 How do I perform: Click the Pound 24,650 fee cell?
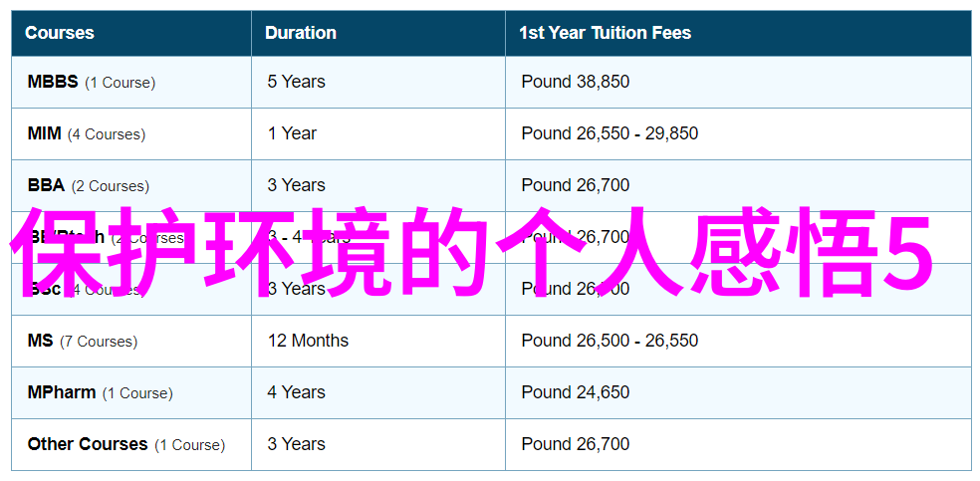tap(576, 392)
